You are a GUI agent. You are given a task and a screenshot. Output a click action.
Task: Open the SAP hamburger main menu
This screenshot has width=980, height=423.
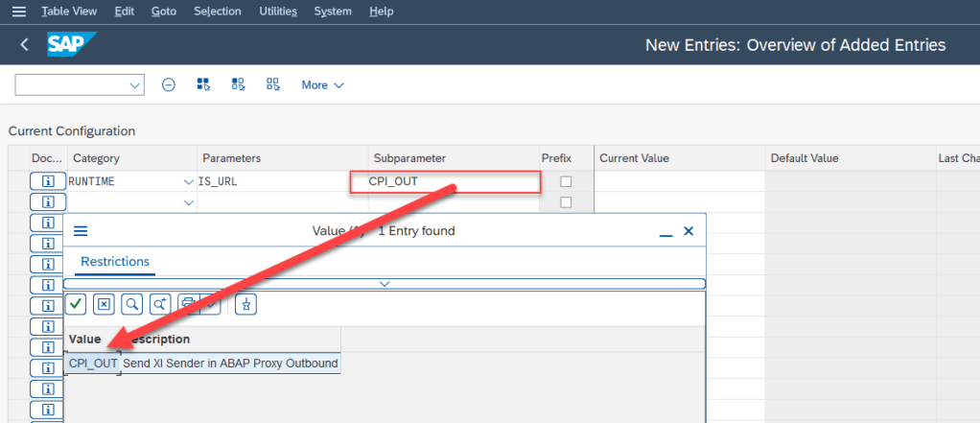point(18,12)
